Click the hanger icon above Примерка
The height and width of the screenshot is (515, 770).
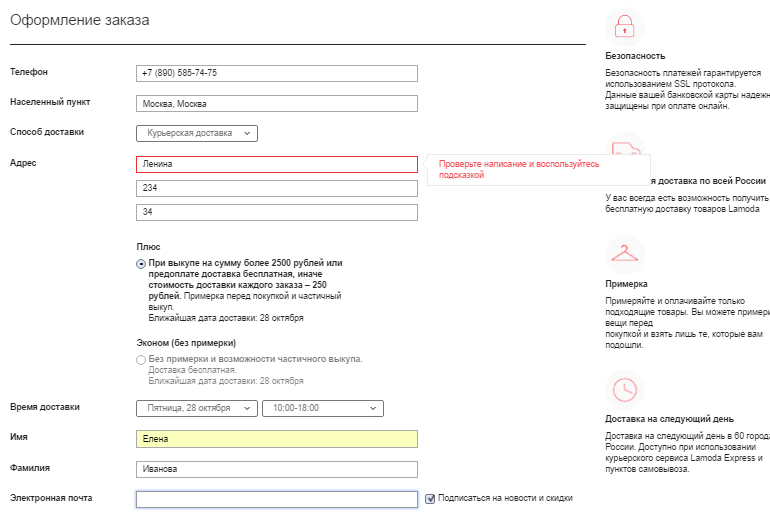(625, 253)
